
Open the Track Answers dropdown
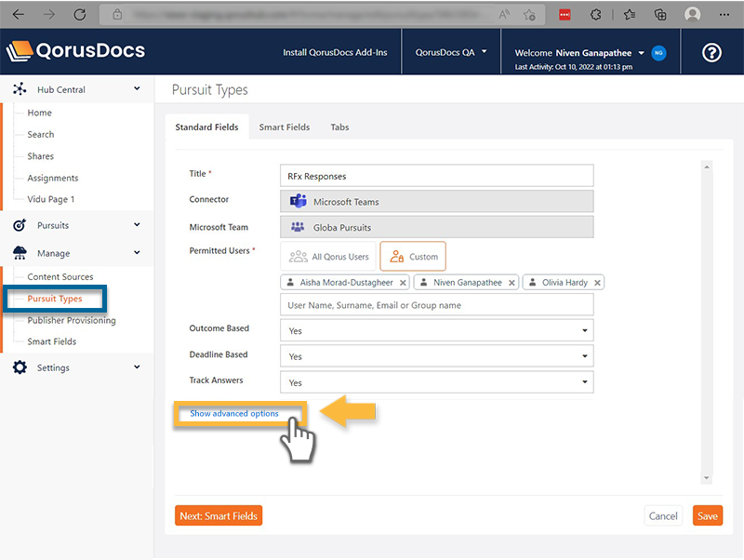pos(436,382)
